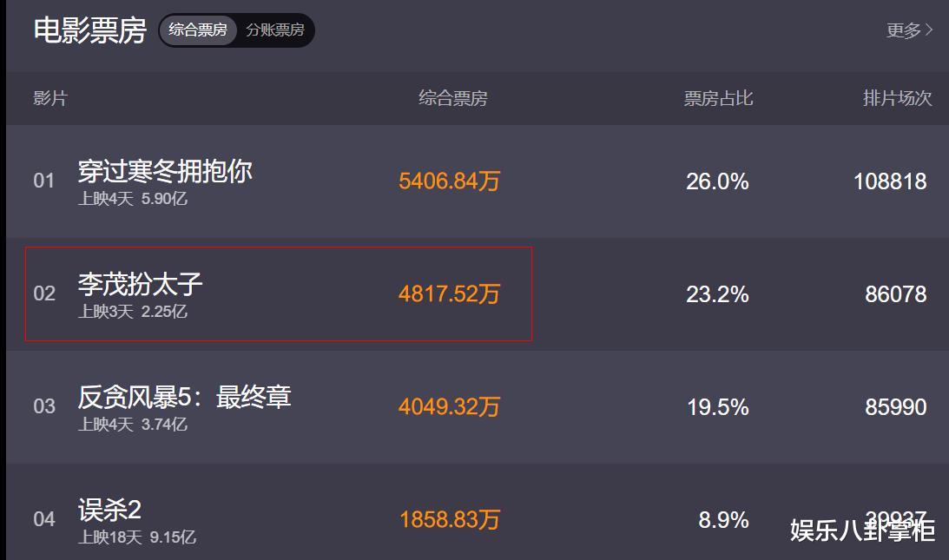Click the 票房占比 column header

(x=718, y=99)
